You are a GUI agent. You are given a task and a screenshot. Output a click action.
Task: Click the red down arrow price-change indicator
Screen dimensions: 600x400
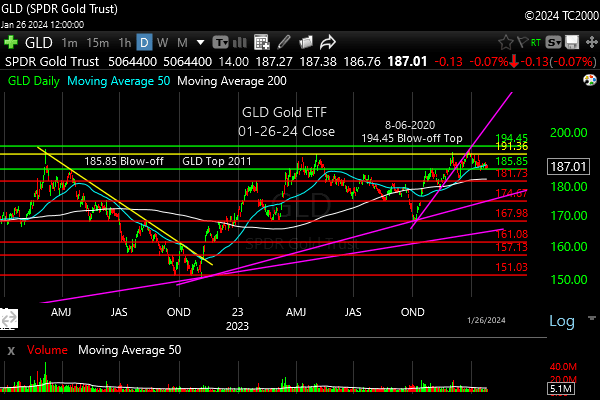514,61
